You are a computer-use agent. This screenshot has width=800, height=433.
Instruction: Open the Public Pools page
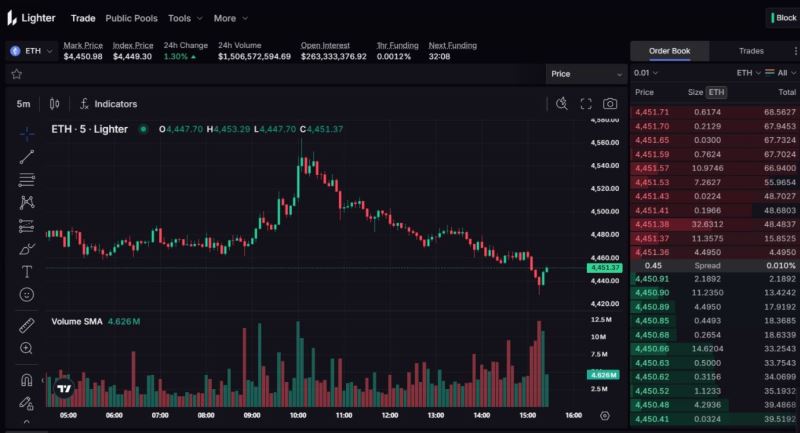point(131,18)
